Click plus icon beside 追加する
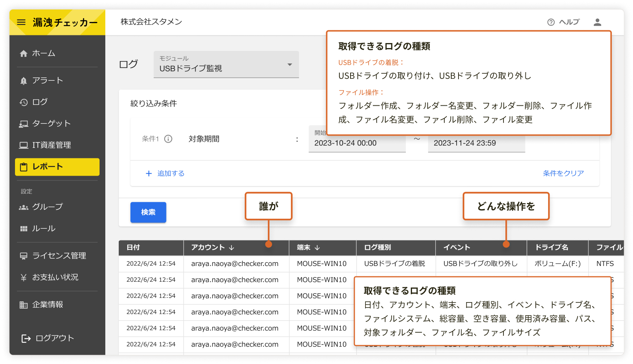This screenshot has width=633, height=364. coord(149,173)
